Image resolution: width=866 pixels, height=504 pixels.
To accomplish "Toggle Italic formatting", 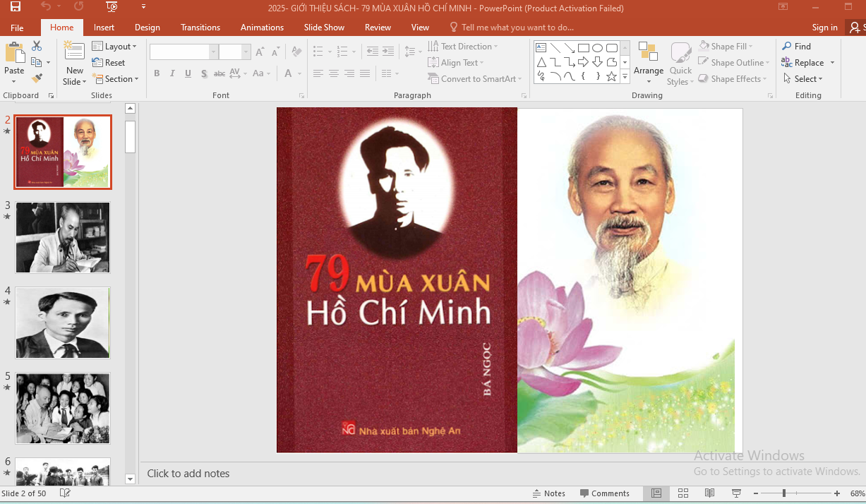I will coord(172,73).
